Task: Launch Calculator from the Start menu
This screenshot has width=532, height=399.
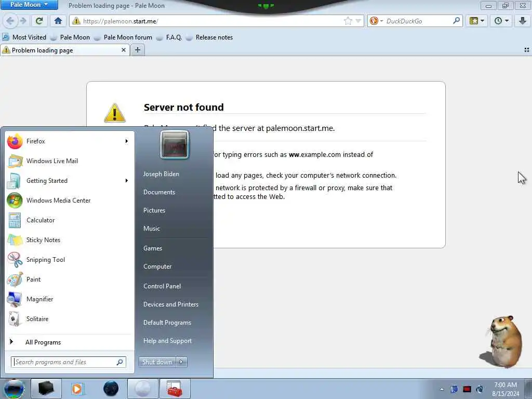Action: coord(70,220)
